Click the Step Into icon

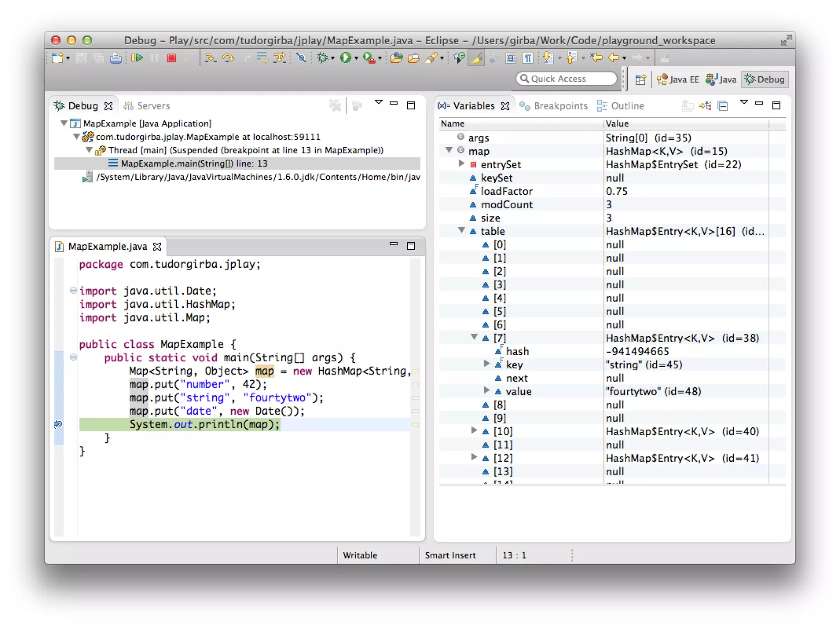[210, 58]
